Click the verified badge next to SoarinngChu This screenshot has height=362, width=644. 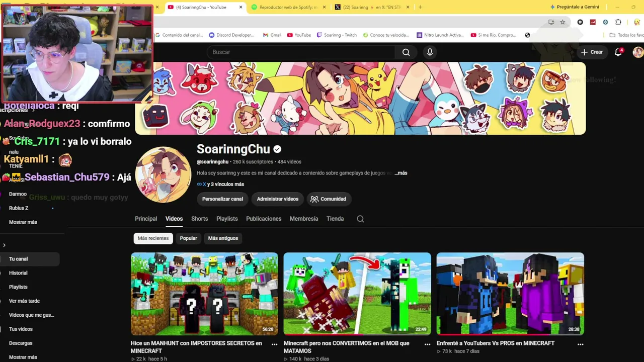277,149
